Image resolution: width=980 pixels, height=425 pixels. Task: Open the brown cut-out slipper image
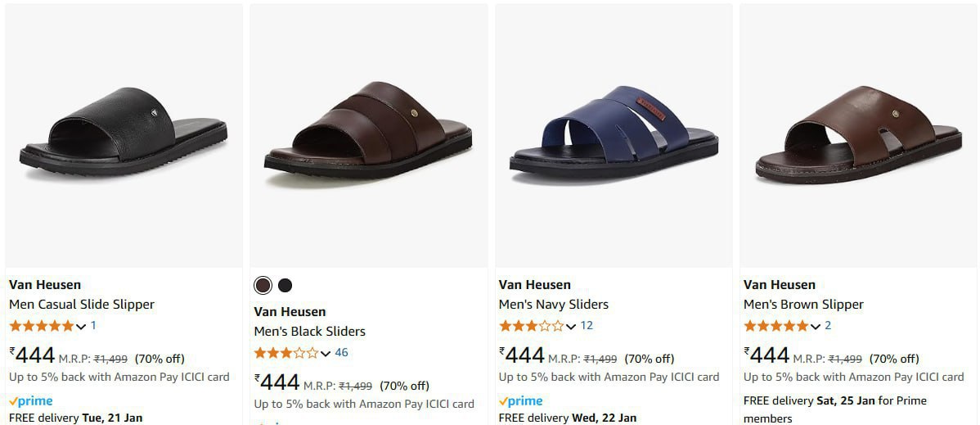click(858, 134)
